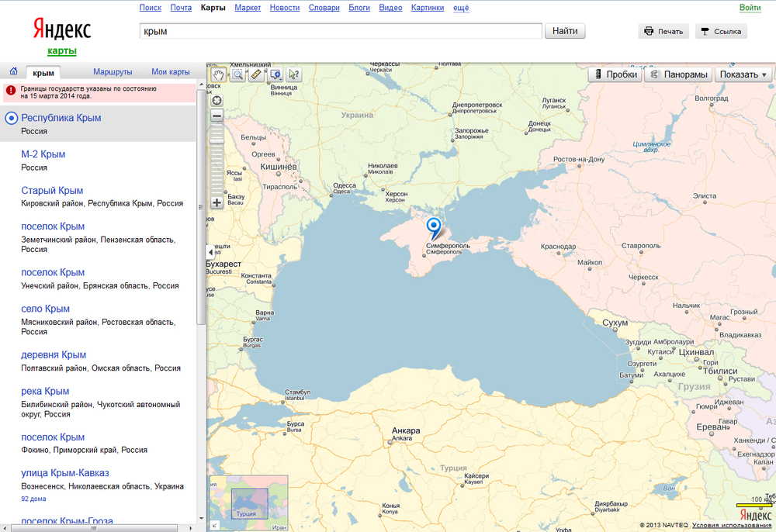Open the Условия использования terms link
Image resolution: width=776 pixels, height=532 pixels.
pos(732,525)
